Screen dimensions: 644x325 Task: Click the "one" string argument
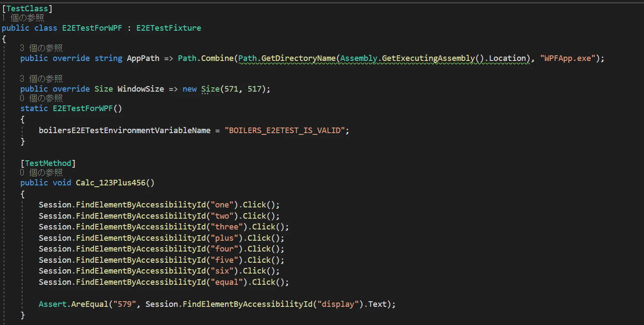(222, 205)
